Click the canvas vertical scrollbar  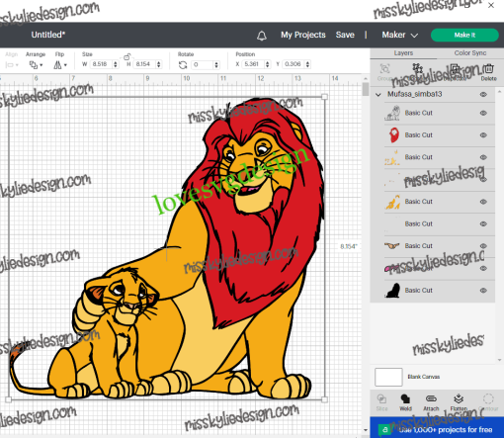point(366,90)
